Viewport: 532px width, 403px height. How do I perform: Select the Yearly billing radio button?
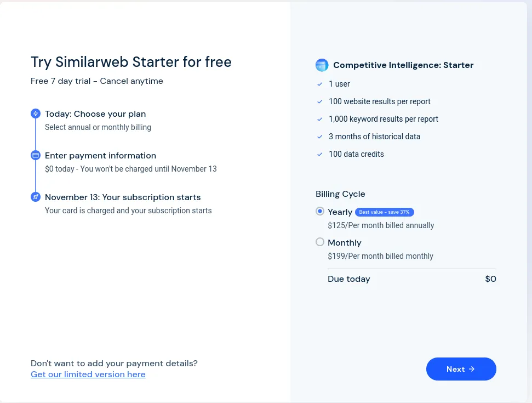tap(319, 211)
